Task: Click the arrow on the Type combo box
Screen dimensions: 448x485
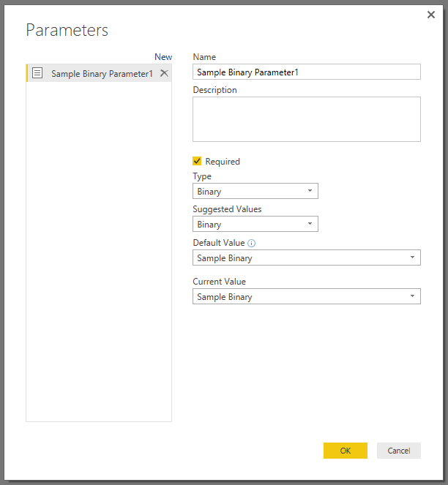Action: (310, 192)
